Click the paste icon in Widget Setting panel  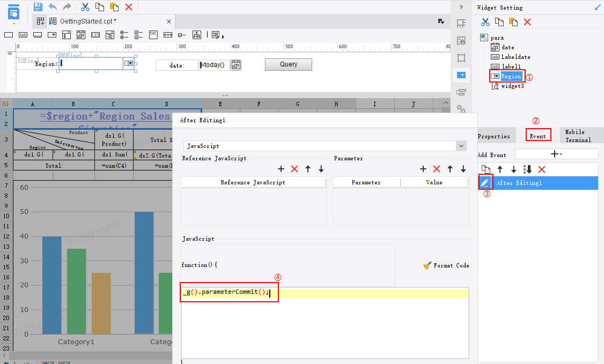coord(513,21)
